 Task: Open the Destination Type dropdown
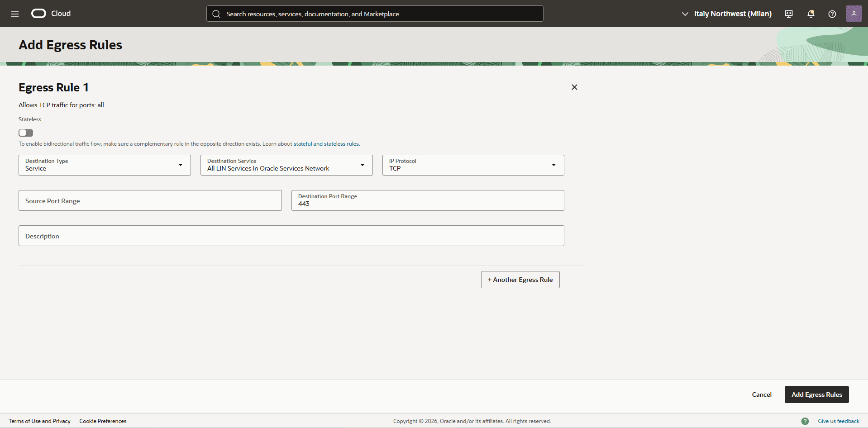pos(105,165)
